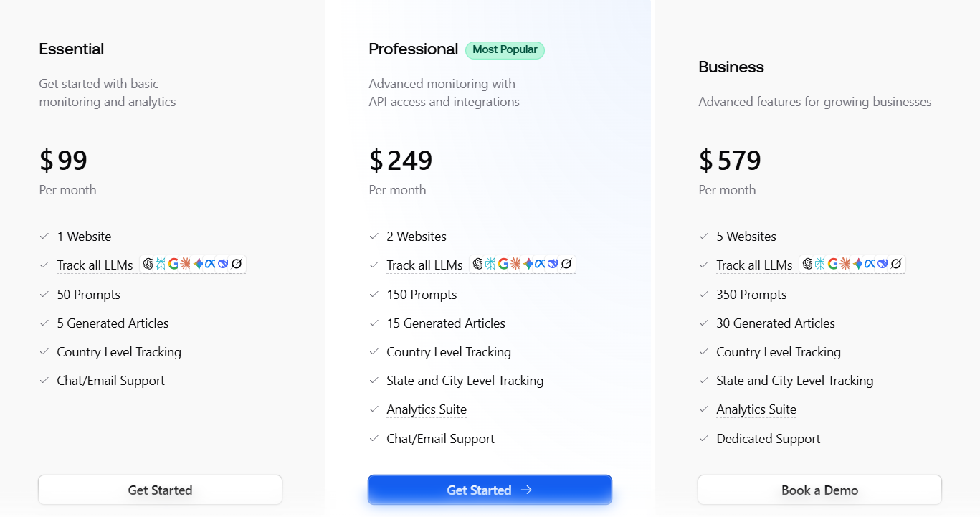Viewport: 980px width, 517px height.
Task: Click the checkmark beside 50 Prompts
Action: pyautogui.click(x=43, y=294)
